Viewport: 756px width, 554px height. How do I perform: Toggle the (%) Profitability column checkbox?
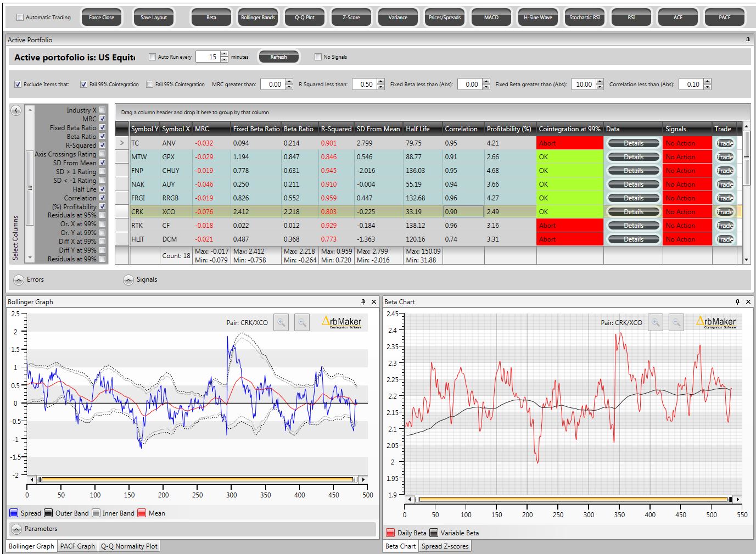(x=102, y=206)
